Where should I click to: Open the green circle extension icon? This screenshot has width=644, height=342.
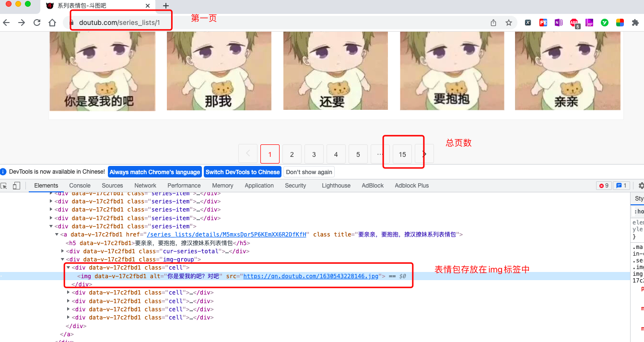605,23
